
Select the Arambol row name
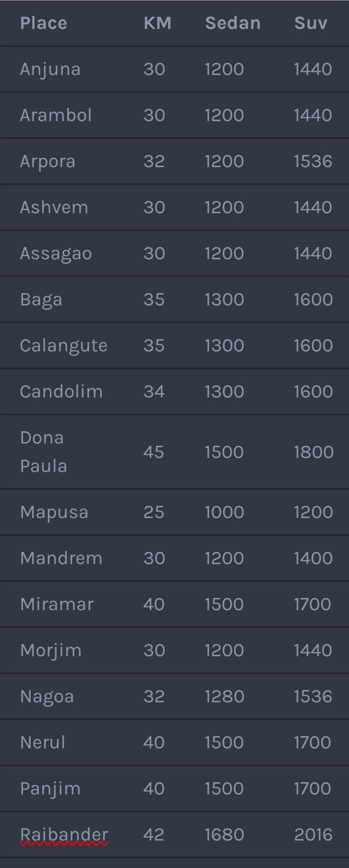(56, 115)
